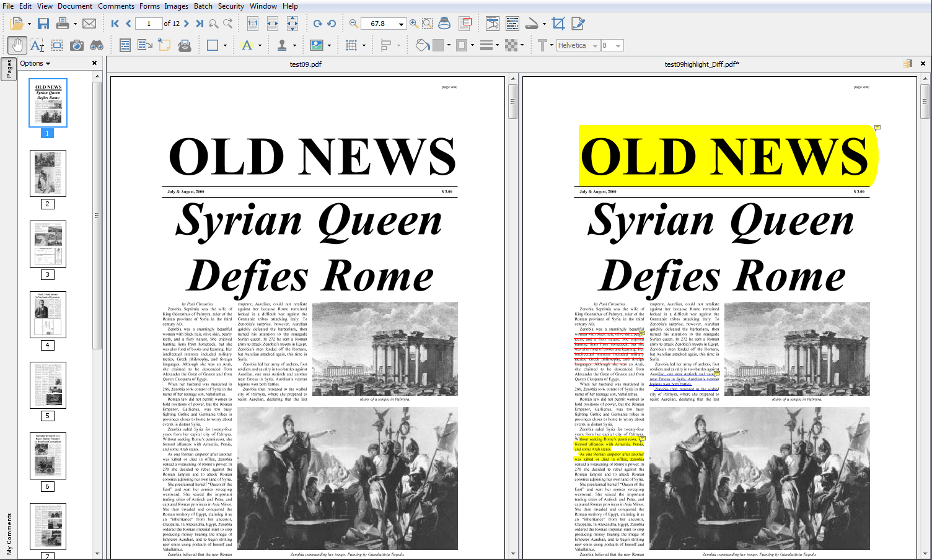Click the fill color gray swatch
This screenshot has height=560, width=932.
point(438,45)
